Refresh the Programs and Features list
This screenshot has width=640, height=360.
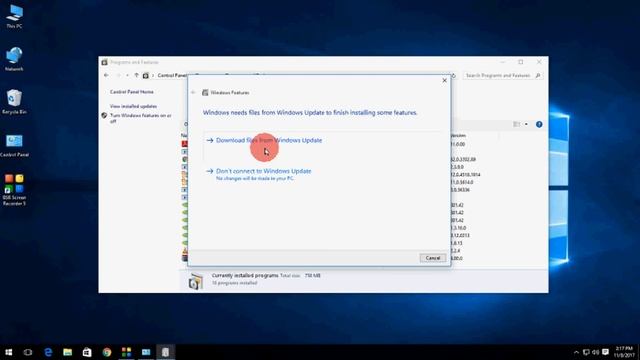pos(453,76)
